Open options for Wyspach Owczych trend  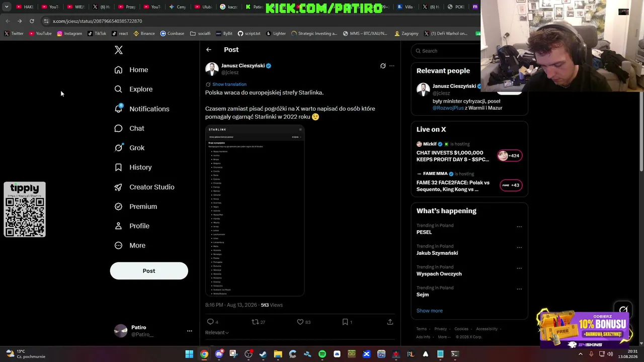[519, 268]
